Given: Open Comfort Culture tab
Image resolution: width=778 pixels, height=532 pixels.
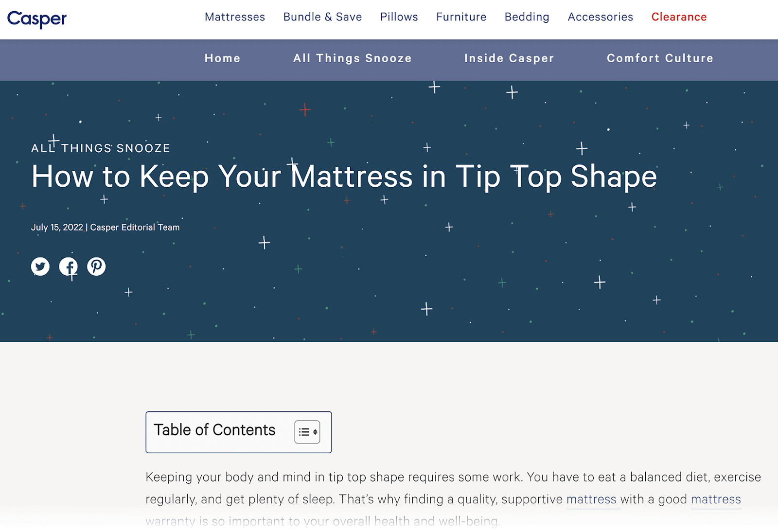Looking at the screenshot, I should click(x=660, y=58).
